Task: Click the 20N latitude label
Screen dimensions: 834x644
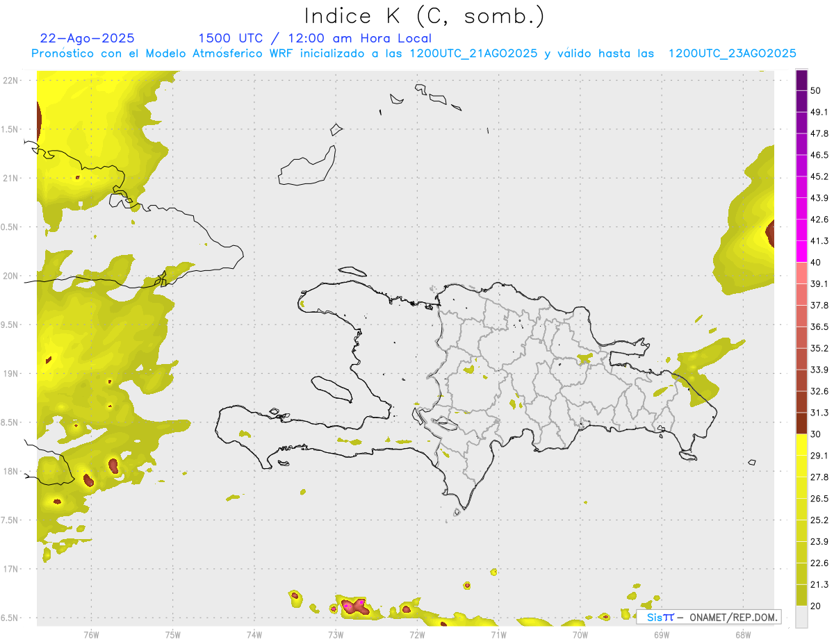Action: coord(11,276)
